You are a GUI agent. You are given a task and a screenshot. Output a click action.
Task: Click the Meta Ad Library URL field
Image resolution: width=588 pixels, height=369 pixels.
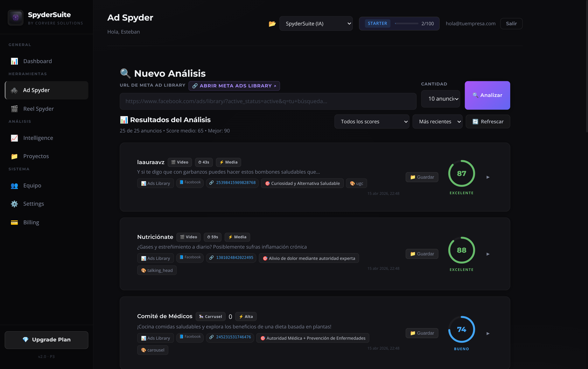268,101
